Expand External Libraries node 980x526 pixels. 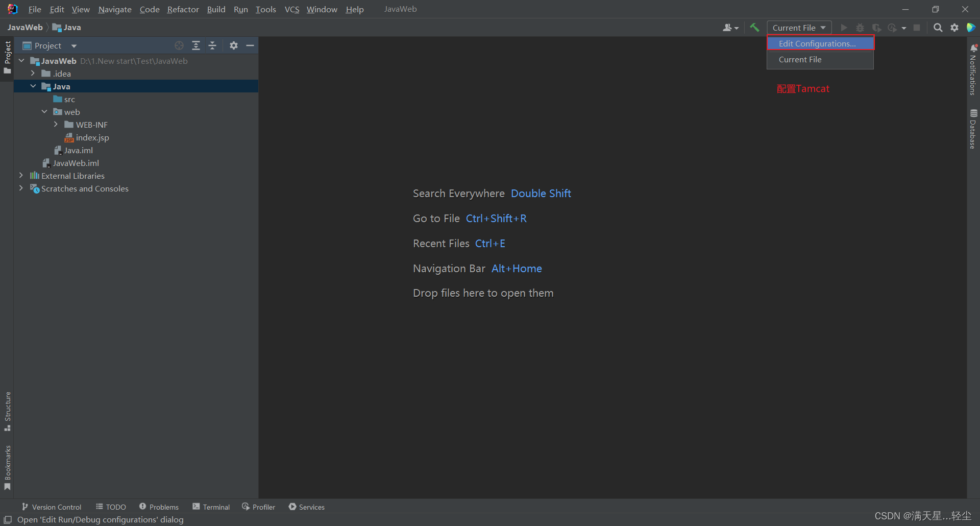[21, 176]
